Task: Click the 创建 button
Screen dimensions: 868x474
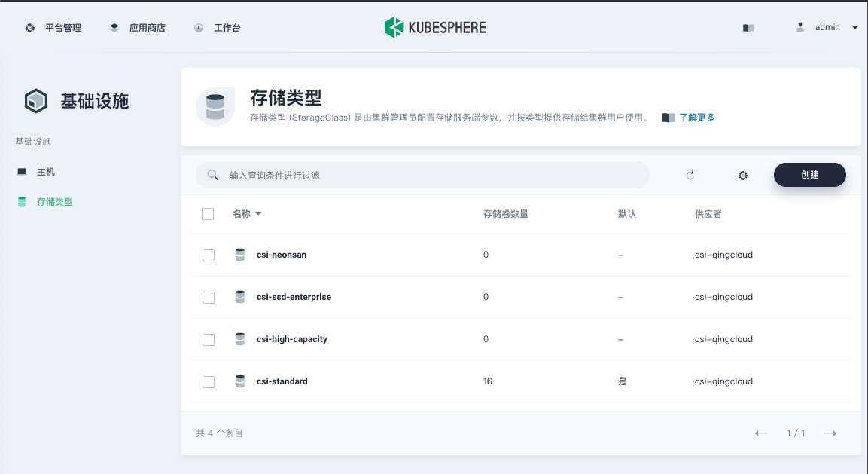Action: pos(809,174)
